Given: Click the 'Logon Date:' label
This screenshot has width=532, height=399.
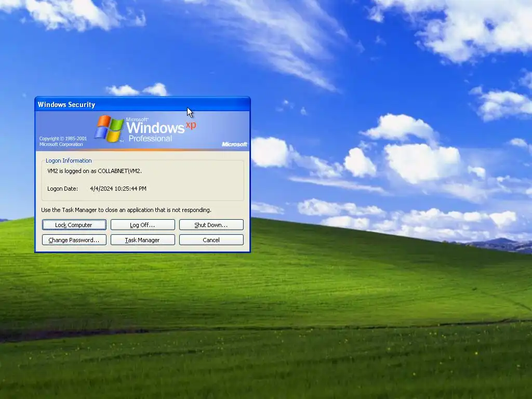Looking at the screenshot, I should tap(62, 189).
